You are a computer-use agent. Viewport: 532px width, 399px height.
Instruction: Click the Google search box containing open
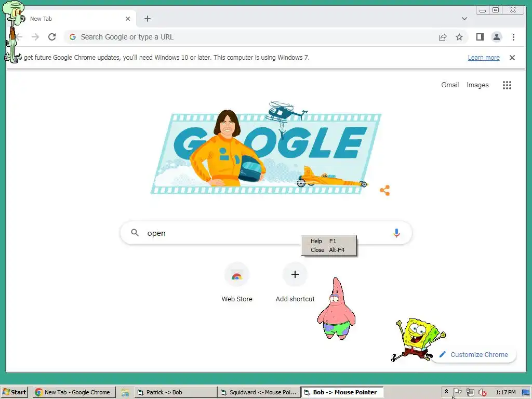tap(266, 233)
